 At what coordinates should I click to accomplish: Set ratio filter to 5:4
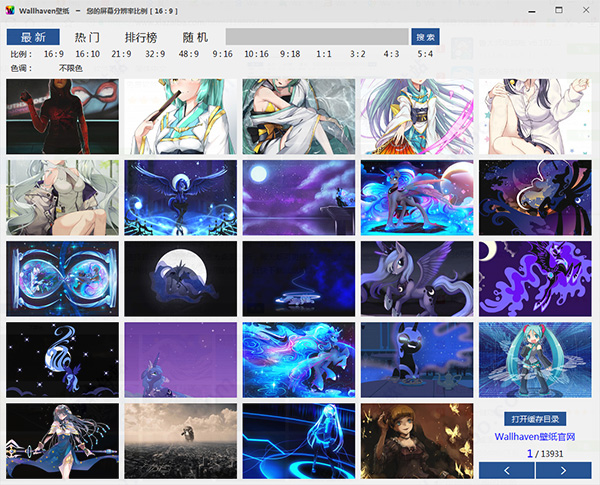point(425,54)
